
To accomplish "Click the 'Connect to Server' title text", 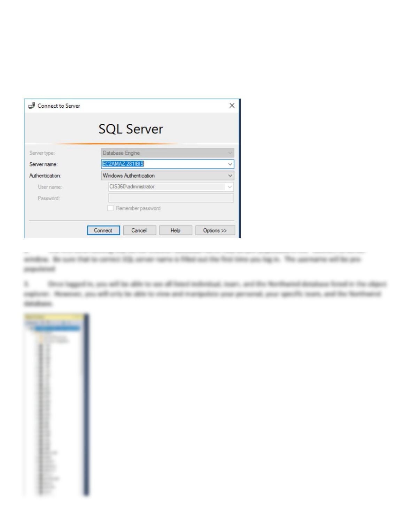I will tap(59, 106).
